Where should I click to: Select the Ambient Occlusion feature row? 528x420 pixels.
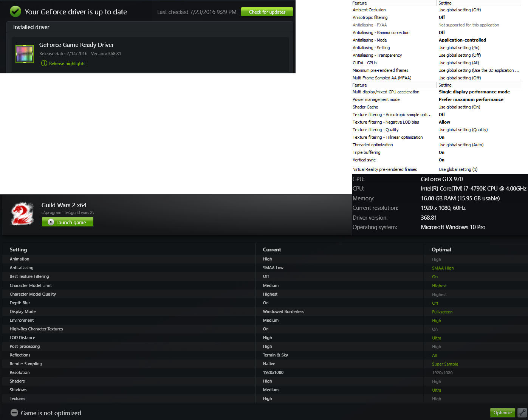tap(436, 10)
